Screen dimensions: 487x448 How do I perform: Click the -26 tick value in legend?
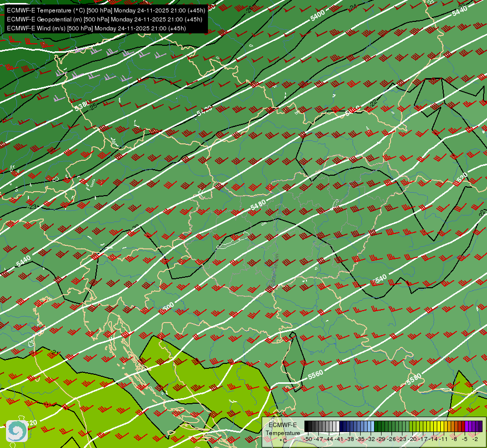coord(391,439)
